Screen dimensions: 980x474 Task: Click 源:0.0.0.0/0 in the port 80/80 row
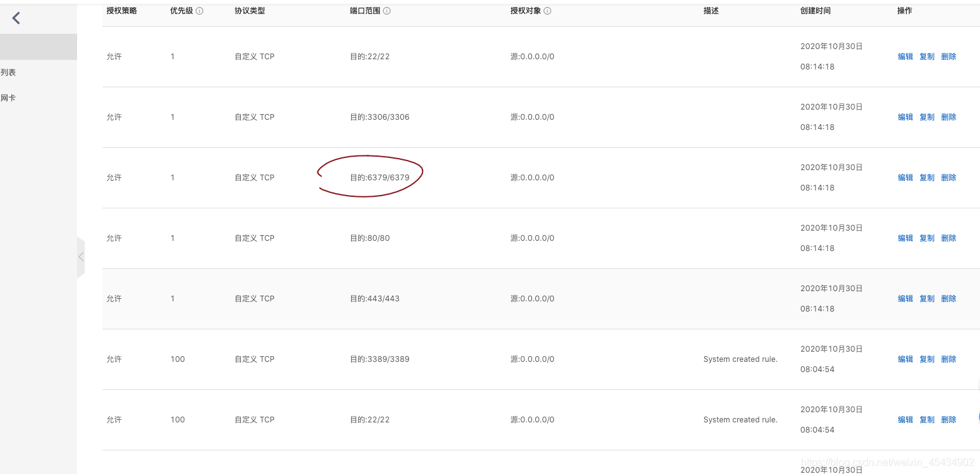point(532,238)
